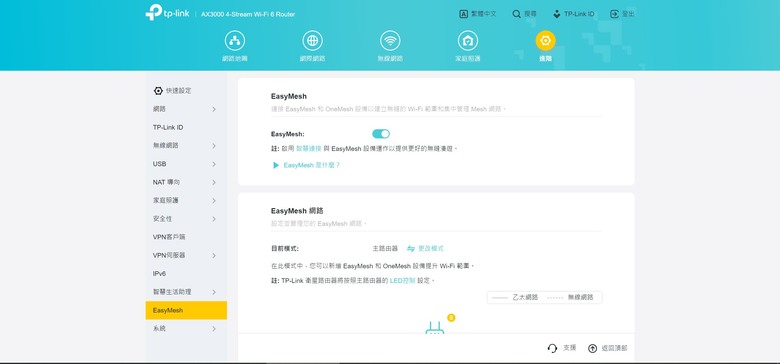Open the Internet (網際網路) globe icon
The width and height of the screenshot is (780, 364).
click(x=312, y=41)
